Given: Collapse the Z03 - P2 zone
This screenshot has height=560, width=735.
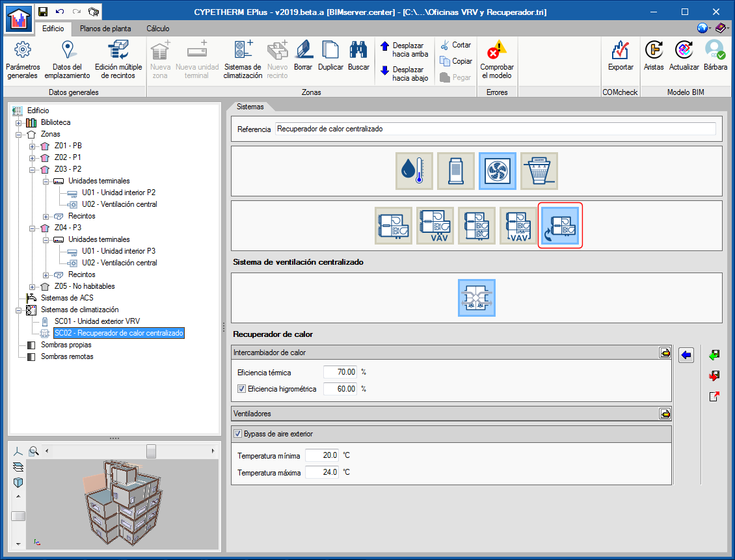Looking at the screenshot, I should [x=32, y=170].
